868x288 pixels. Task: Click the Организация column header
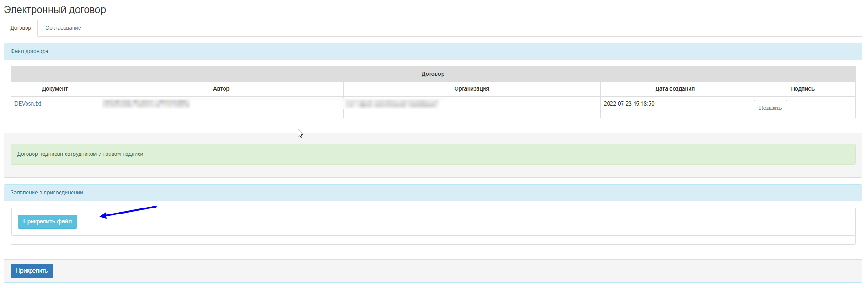pos(471,89)
